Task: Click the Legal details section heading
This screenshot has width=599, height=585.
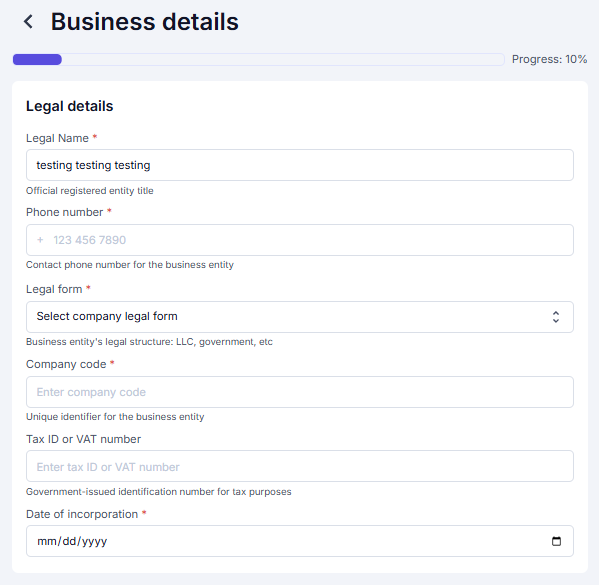Action: [x=70, y=106]
